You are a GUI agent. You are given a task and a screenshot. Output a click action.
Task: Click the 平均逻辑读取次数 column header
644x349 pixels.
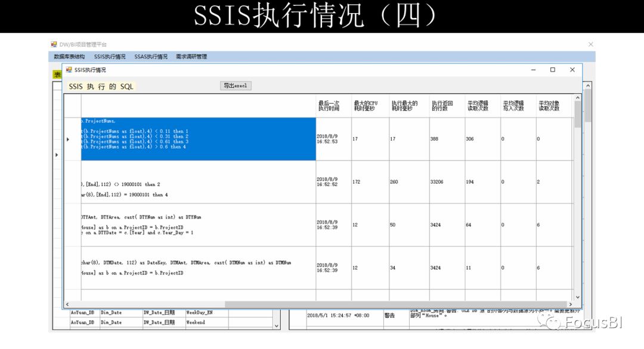[x=482, y=106]
